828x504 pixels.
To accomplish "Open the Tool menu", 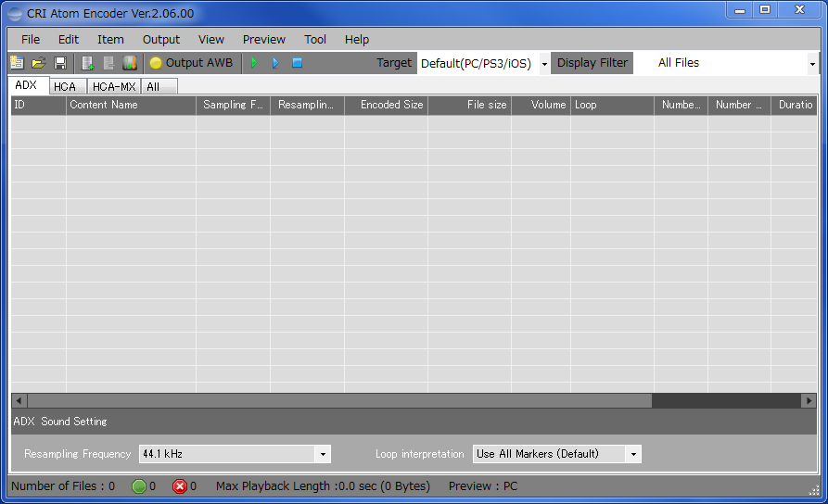I will point(315,40).
